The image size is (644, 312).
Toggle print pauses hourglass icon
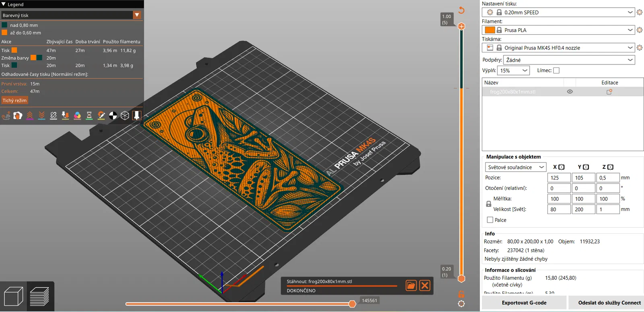(x=89, y=116)
